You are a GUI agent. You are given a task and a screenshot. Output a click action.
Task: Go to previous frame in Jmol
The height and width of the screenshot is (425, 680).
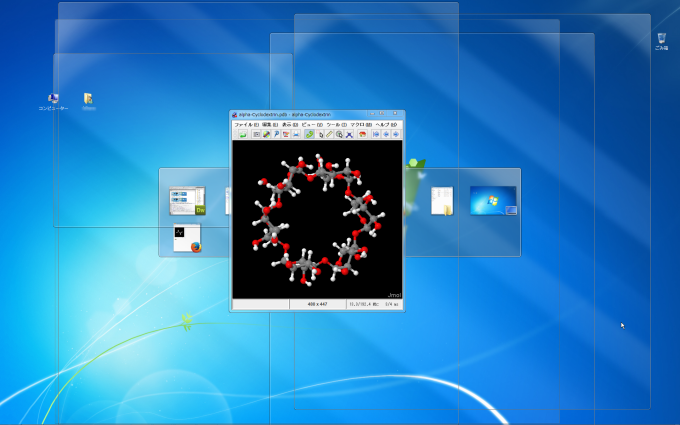pos(386,134)
